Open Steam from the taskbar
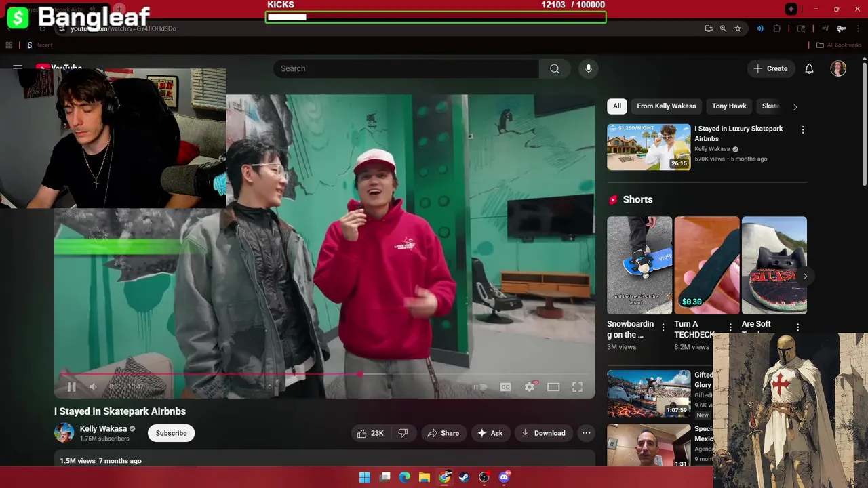868x488 pixels. (464, 477)
